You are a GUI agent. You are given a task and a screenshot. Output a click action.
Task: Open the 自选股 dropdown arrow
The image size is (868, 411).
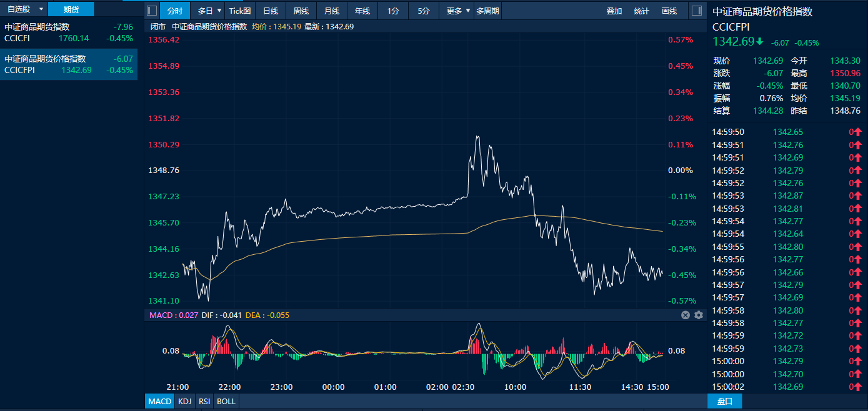(x=41, y=9)
